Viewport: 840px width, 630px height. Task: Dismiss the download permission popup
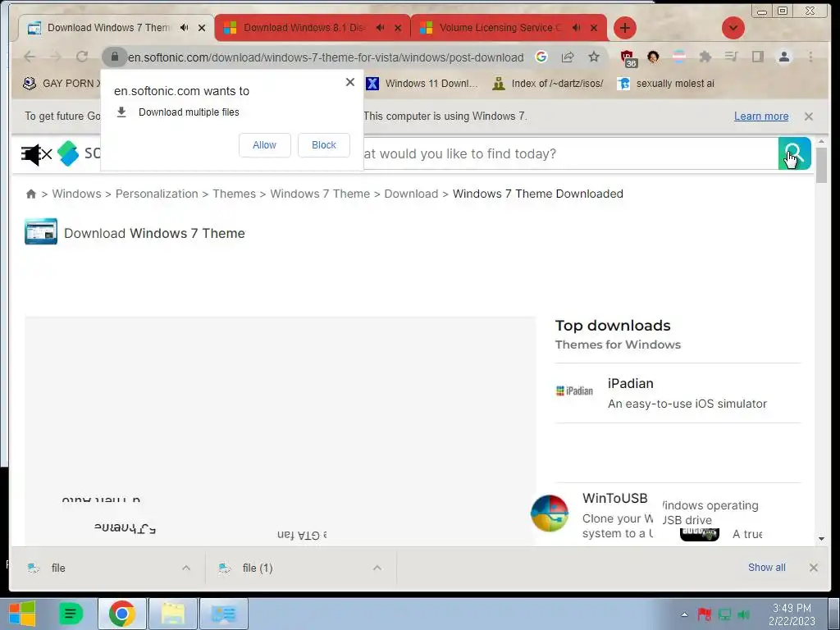(350, 82)
